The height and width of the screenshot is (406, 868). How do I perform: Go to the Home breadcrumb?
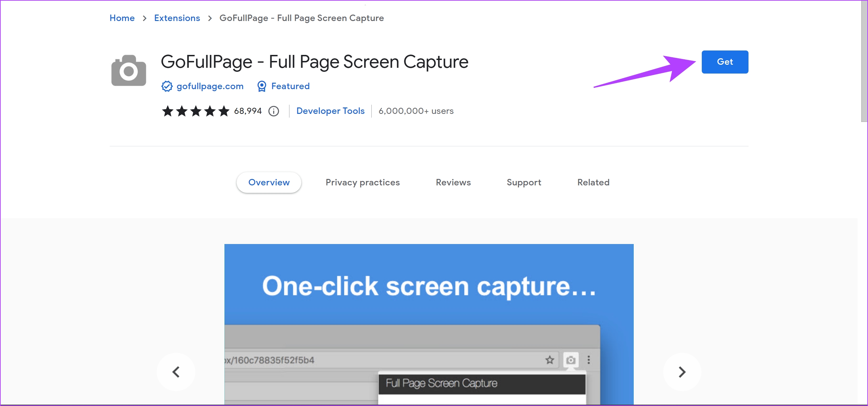click(x=122, y=18)
